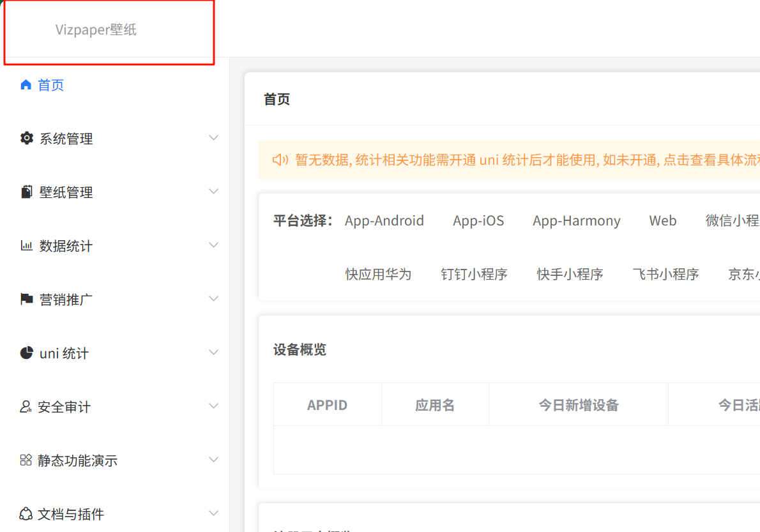Viewport: 760px width, 532px height.
Task: Open the 静态功能演示 sidebar menu
Action: [115, 460]
